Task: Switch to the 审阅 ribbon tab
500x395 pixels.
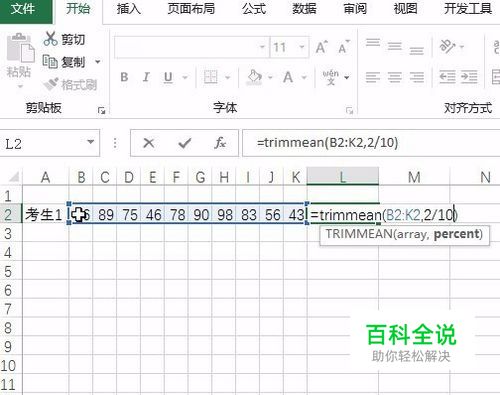Action: [355, 9]
